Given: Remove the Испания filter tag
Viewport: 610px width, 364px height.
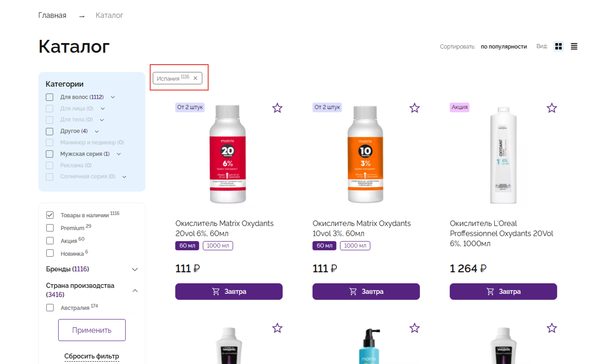Looking at the screenshot, I should 195,78.
